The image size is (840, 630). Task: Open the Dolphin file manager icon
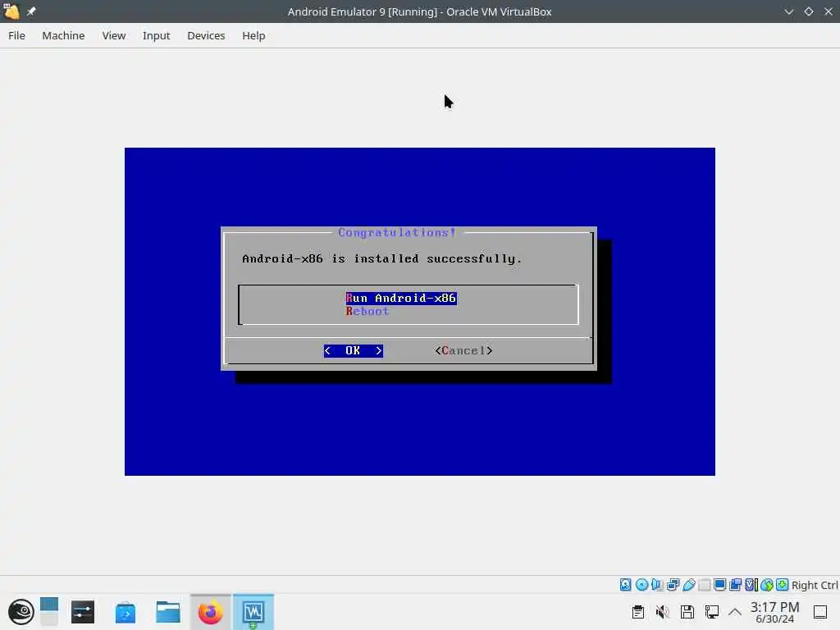coord(167,612)
